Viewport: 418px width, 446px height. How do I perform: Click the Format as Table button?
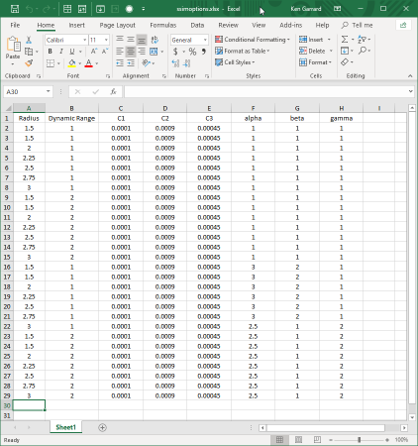(242, 51)
